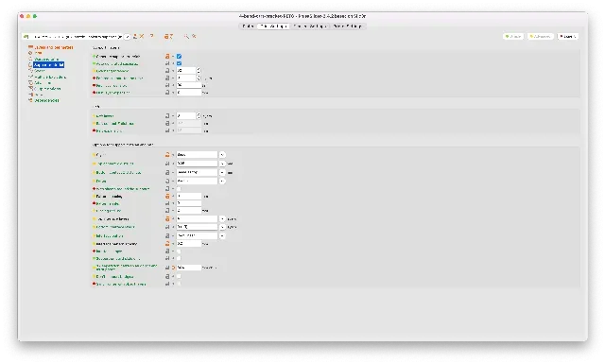Open the print preset selector dropdown
This screenshot has height=364, width=605.
click(128, 36)
